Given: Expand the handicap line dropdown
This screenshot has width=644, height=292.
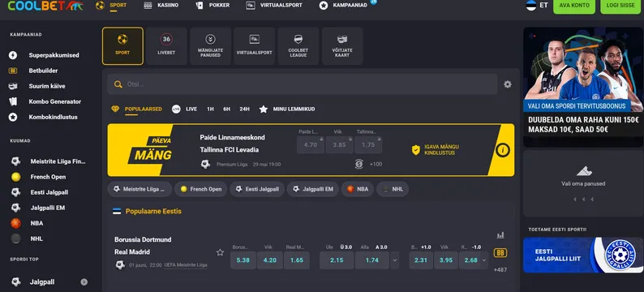Looking at the screenshot, I should point(484,260).
